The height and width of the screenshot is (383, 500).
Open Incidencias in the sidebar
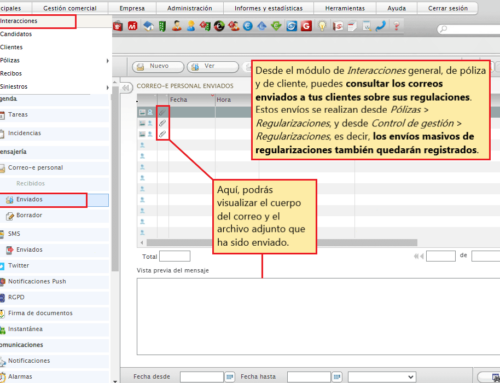click(24, 133)
